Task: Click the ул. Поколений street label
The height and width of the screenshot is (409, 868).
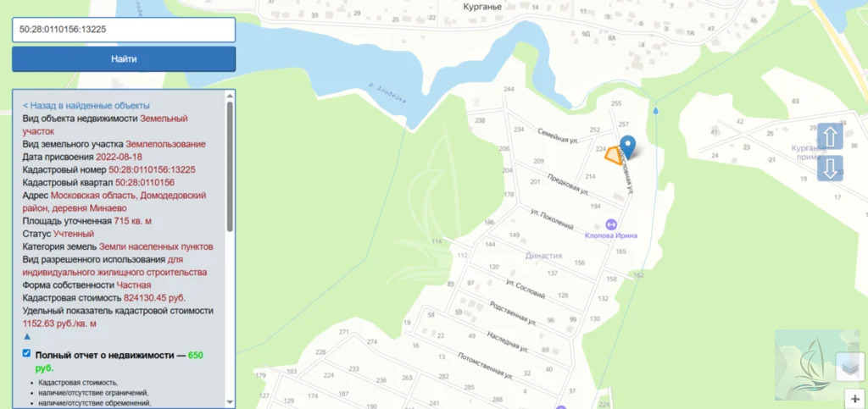Action: [551, 219]
